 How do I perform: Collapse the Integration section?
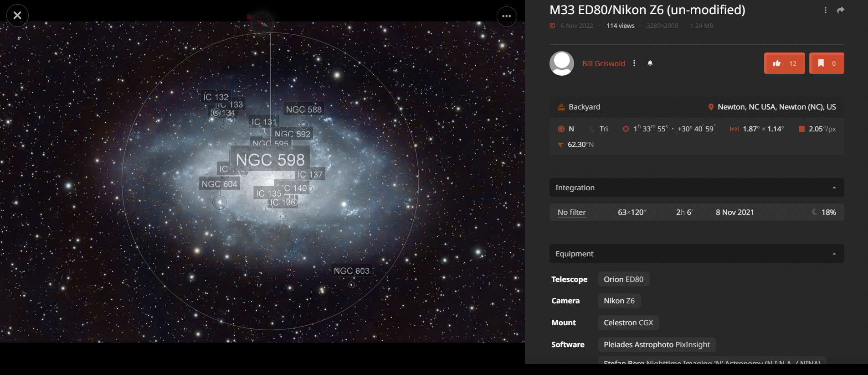point(697,187)
